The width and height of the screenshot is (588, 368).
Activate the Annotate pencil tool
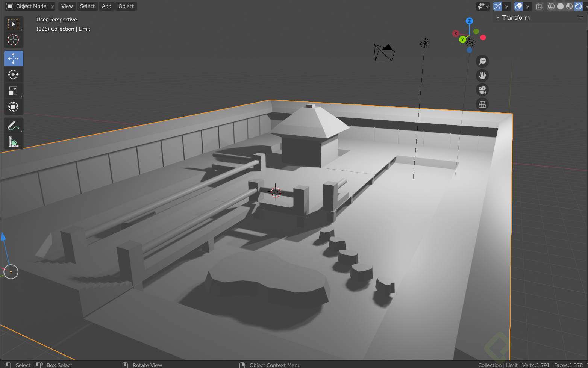click(x=13, y=126)
